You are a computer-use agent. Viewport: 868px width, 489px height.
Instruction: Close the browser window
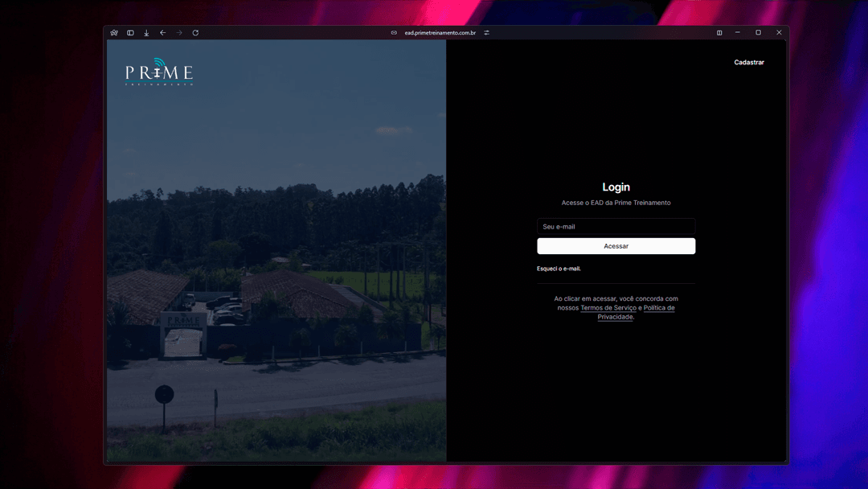point(779,33)
